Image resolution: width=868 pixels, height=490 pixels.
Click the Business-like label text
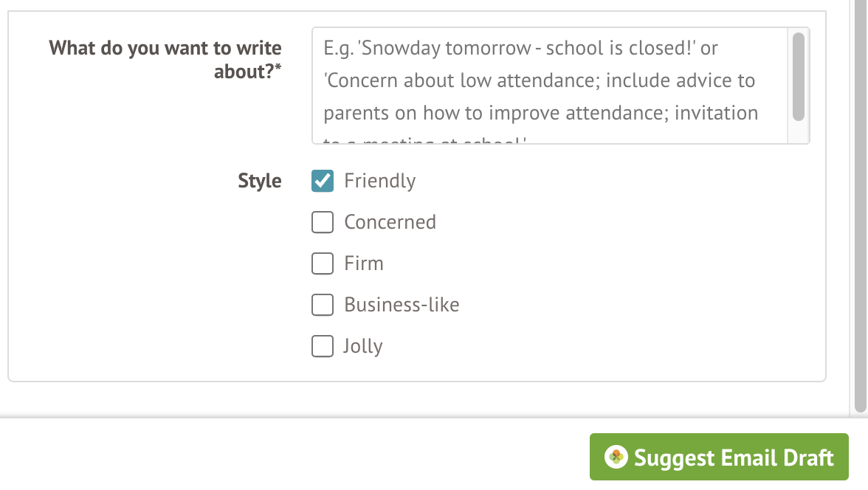pyautogui.click(x=402, y=305)
